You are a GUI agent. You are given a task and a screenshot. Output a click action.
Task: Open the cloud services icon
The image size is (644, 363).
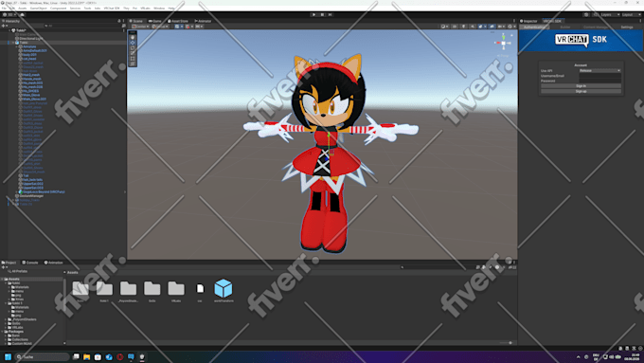click(x=22, y=15)
